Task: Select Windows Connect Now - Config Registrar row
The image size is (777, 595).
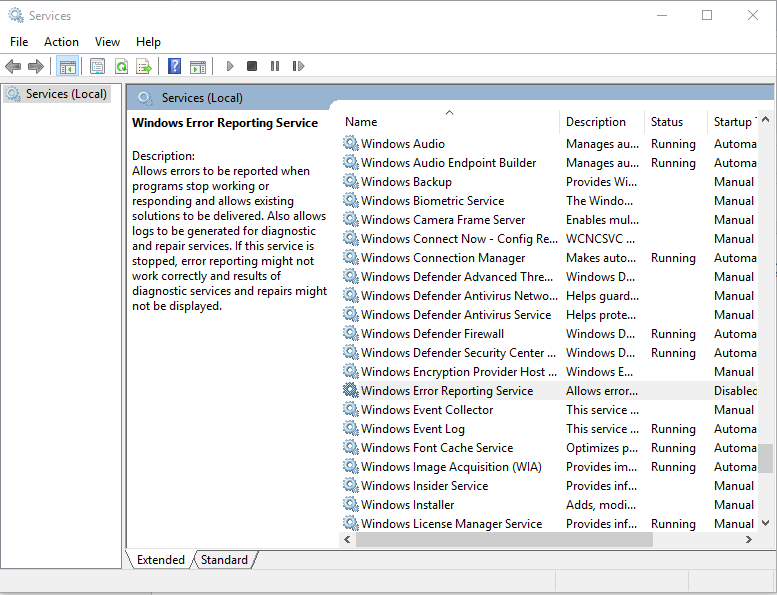Action: (x=550, y=238)
